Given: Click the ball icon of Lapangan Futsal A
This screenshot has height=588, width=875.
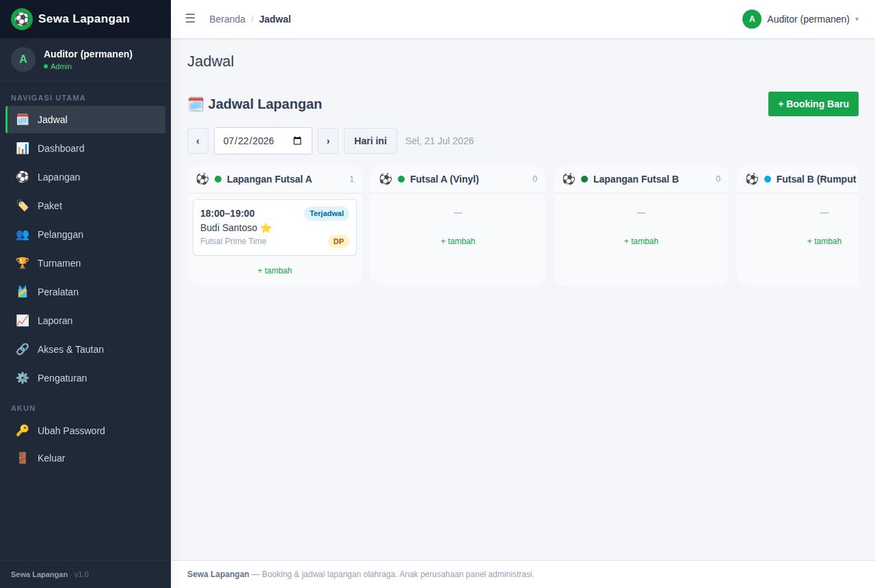Looking at the screenshot, I should [x=202, y=179].
